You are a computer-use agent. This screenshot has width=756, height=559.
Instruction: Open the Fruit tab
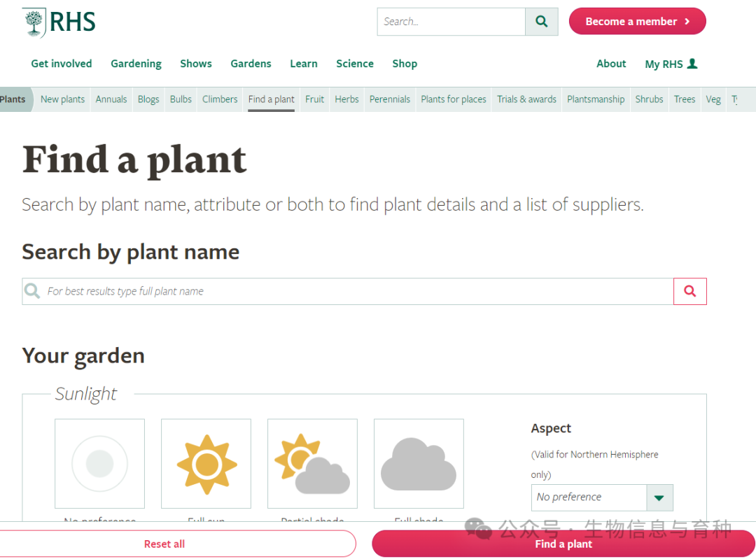tap(314, 99)
